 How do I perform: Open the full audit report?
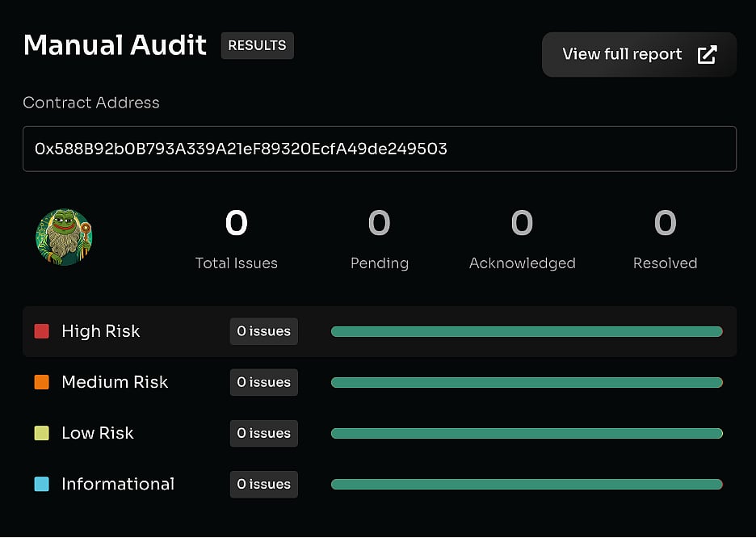[639, 54]
